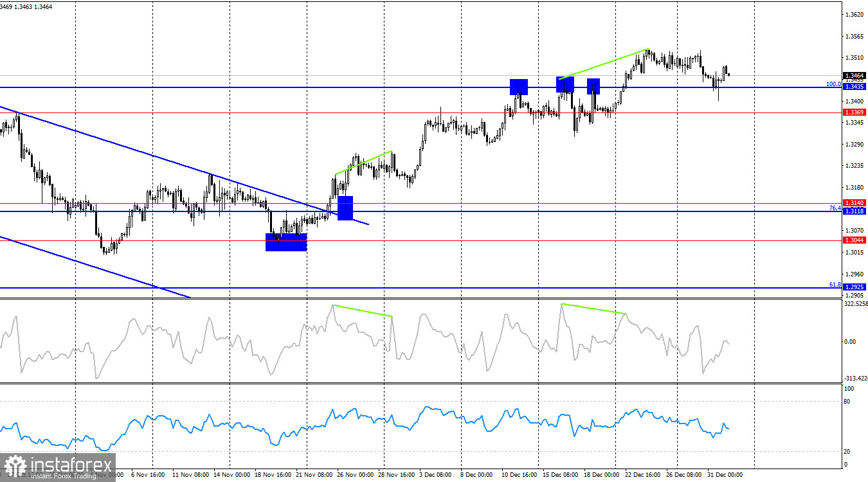Select the red 1.3140 level tag
This screenshot has height=482, width=868.
point(854,203)
